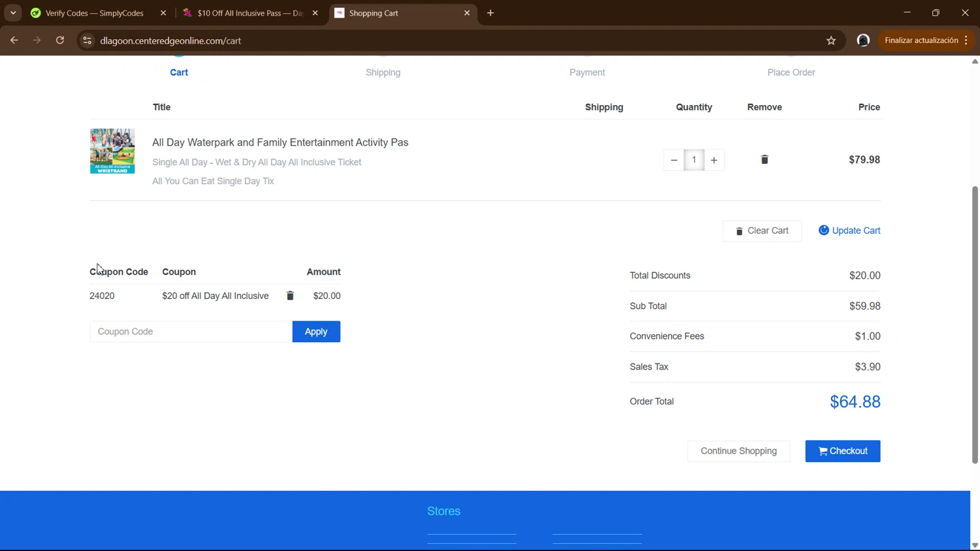Open the All Day Waterpark pass thumbnail
This screenshot has width=980, height=551.
point(112,151)
